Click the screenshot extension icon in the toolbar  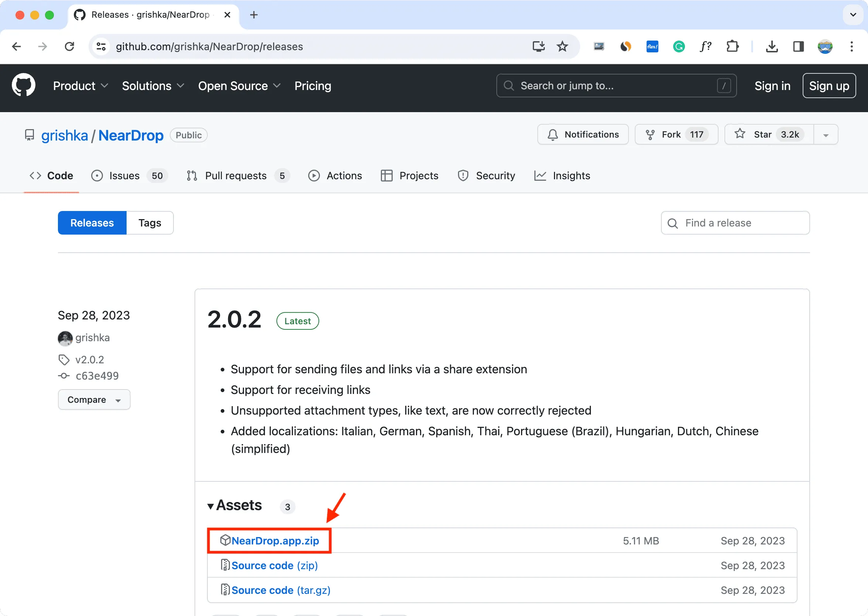(x=599, y=46)
